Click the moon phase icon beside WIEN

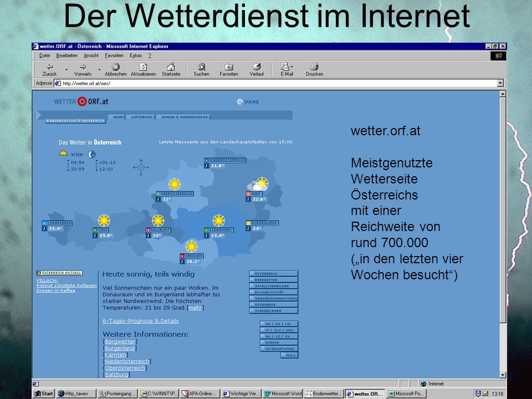coord(92,155)
